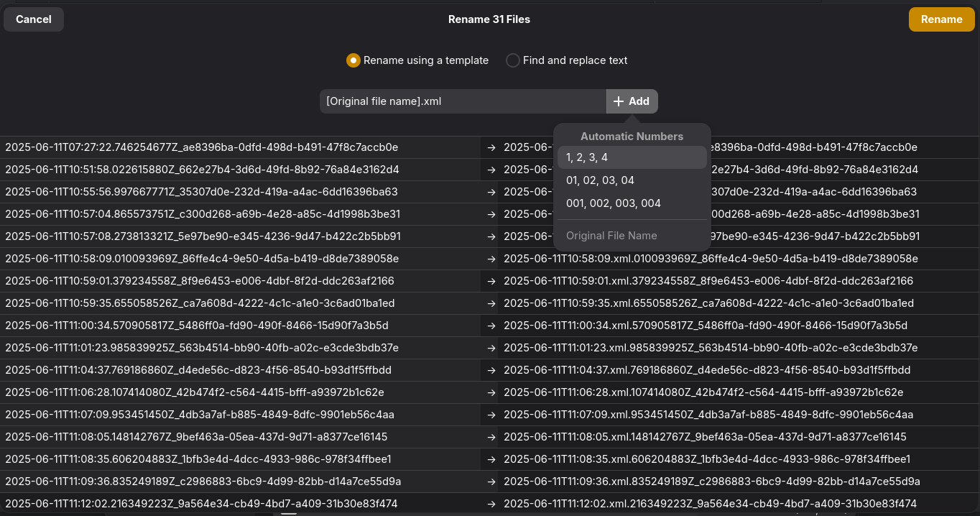The width and height of the screenshot is (980, 516).
Task: Click arrow icon in the 11:00:34 file row
Action: [x=491, y=326]
